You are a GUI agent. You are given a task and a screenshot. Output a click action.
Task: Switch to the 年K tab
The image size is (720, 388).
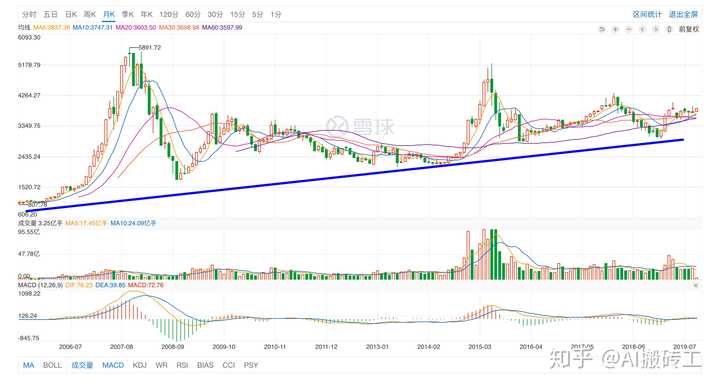(x=146, y=14)
